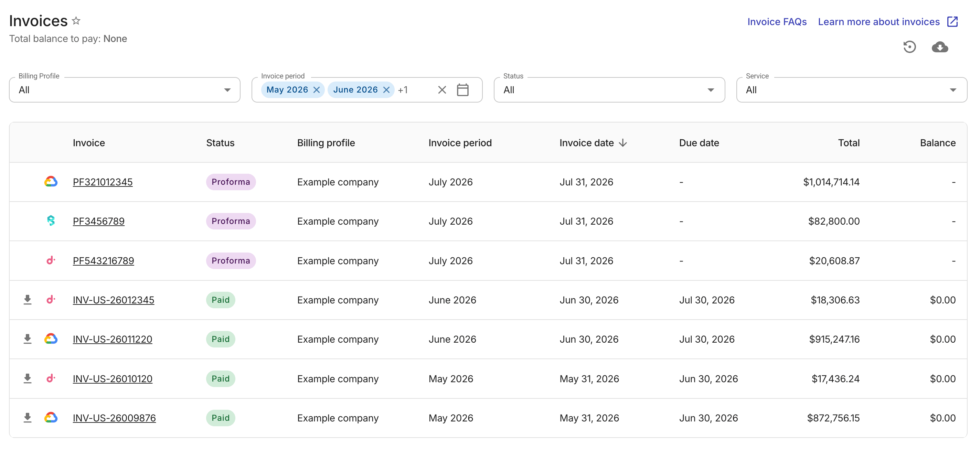The width and height of the screenshot is (980, 450).
Task: Toggle sort arrow on Invoice date
Action: point(623,143)
